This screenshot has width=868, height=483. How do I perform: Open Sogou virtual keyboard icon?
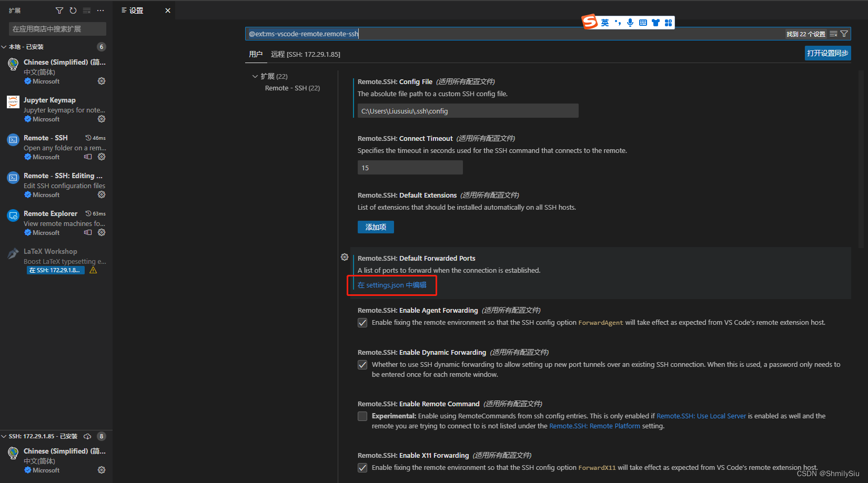point(642,22)
